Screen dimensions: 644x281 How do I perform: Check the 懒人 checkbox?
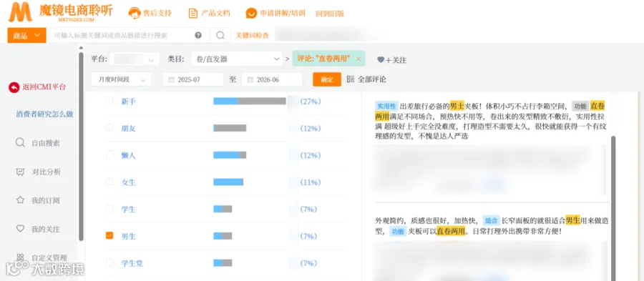click(109, 154)
